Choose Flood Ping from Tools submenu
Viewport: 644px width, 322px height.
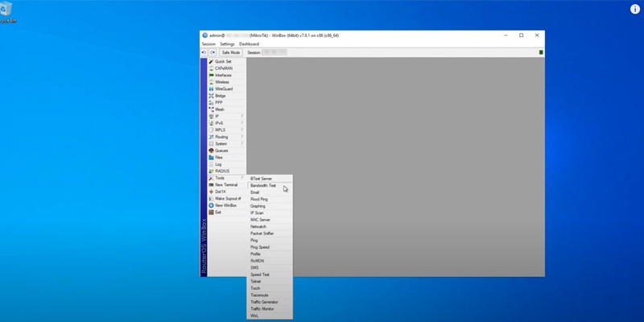click(x=270, y=199)
